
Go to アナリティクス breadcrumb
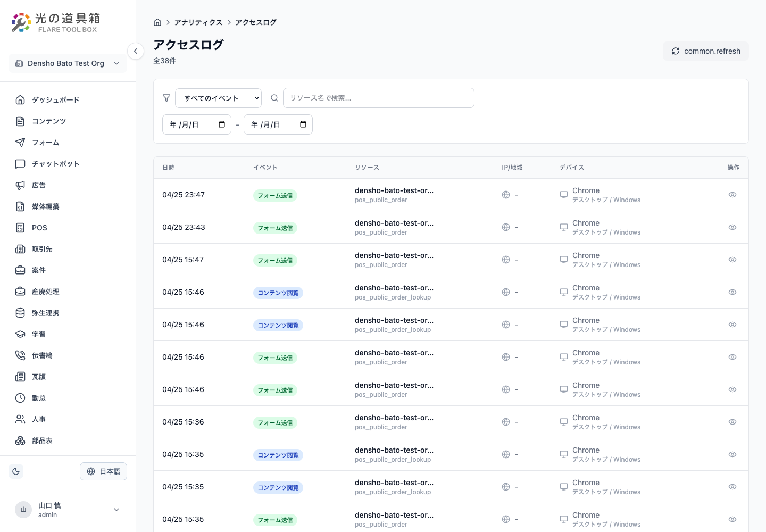198,22
